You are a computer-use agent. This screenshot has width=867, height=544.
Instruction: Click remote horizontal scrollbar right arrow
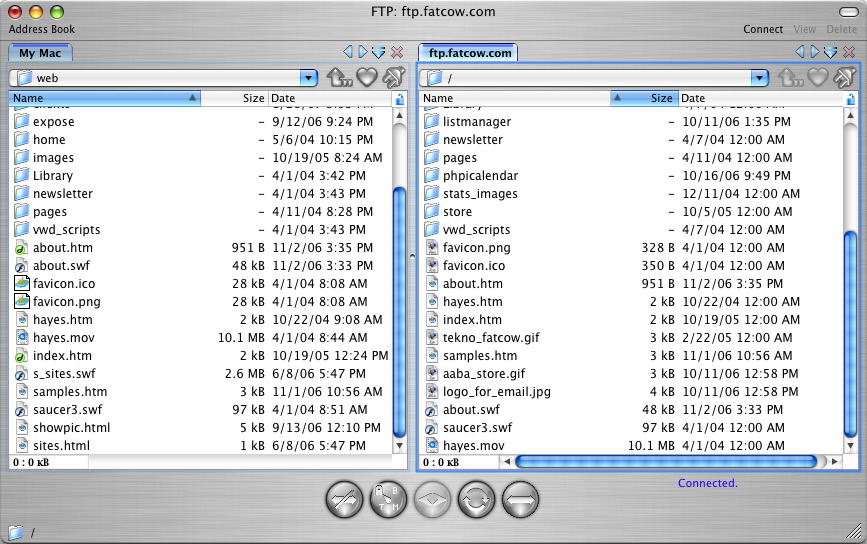click(834, 461)
